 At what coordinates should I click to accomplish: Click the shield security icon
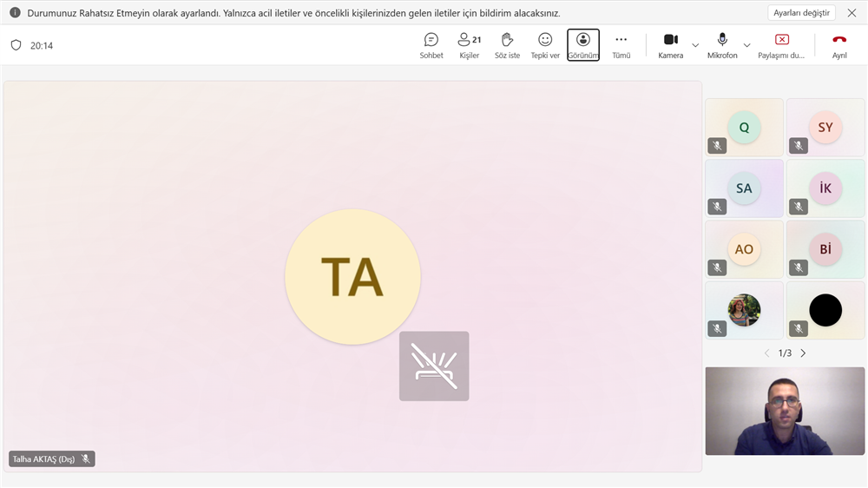(x=16, y=45)
